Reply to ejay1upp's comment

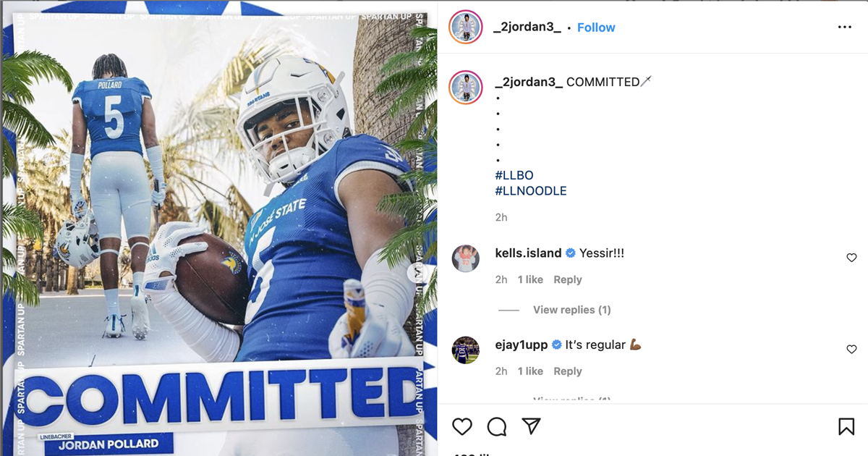(568, 371)
